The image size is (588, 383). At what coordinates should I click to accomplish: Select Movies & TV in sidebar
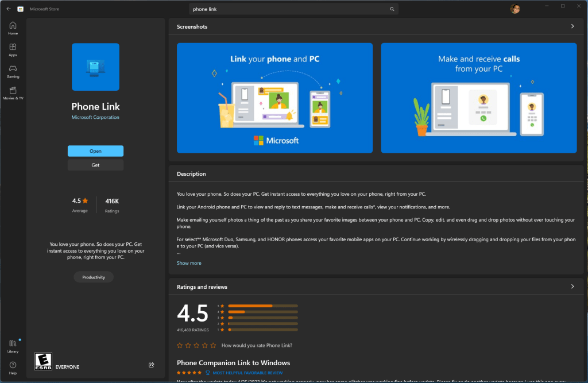coord(13,93)
